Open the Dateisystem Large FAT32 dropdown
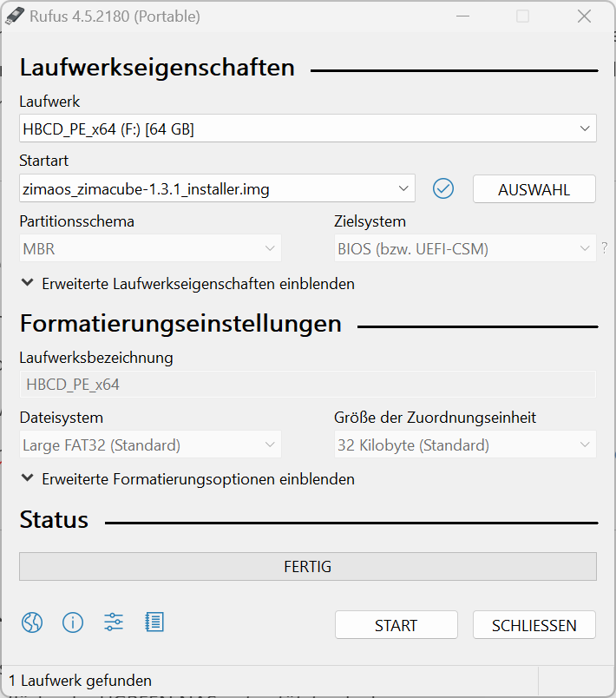Image resolution: width=616 pixels, height=698 pixels. (x=150, y=444)
